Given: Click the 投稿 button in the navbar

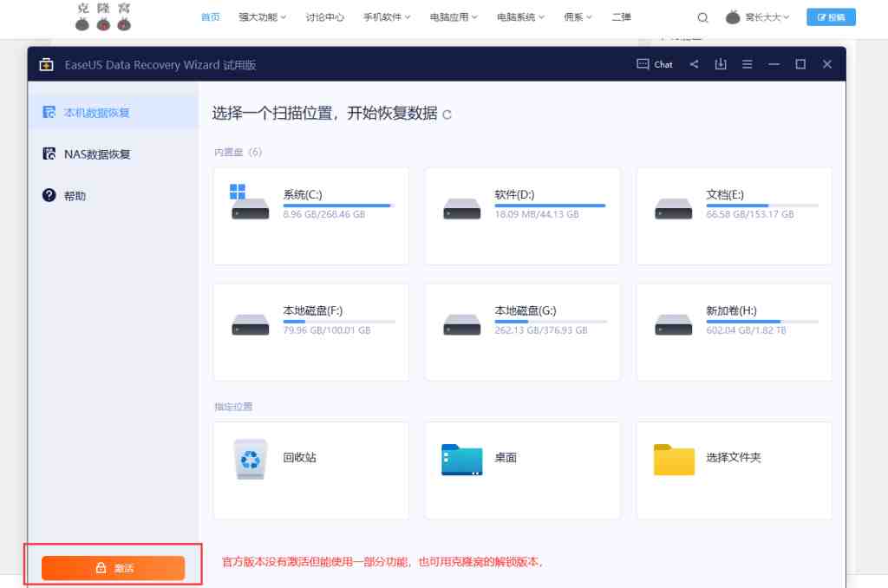Looking at the screenshot, I should click(831, 16).
